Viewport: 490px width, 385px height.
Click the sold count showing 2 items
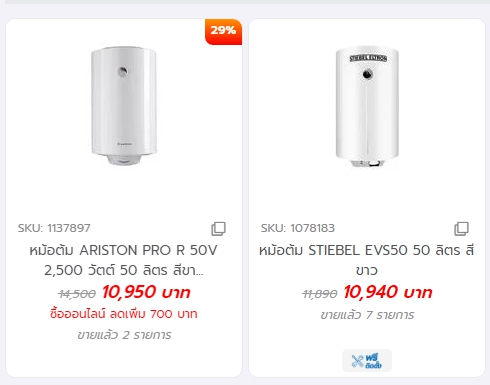point(124,335)
